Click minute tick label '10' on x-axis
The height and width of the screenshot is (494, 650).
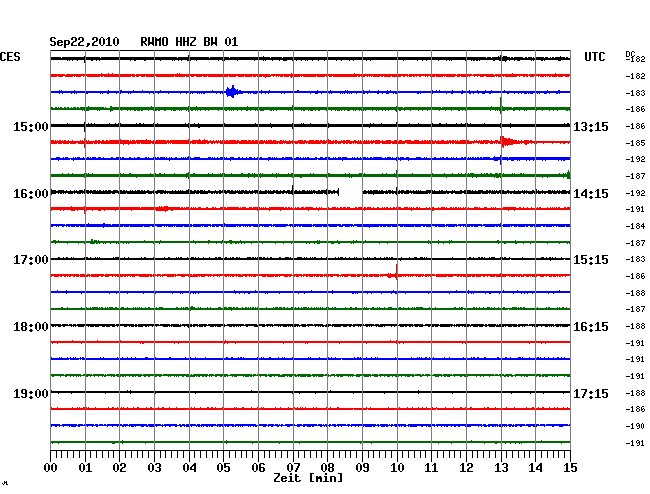pyautogui.click(x=397, y=467)
